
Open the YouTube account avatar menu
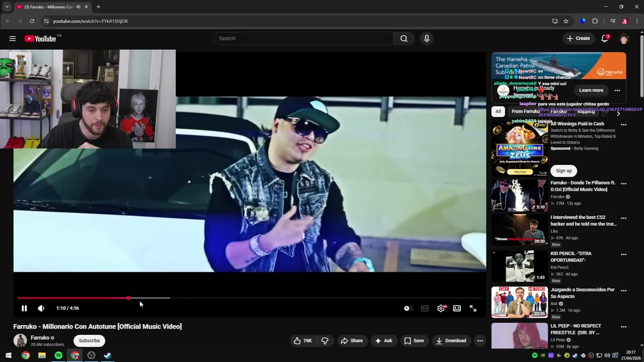pyautogui.click(x=624, y=38)
